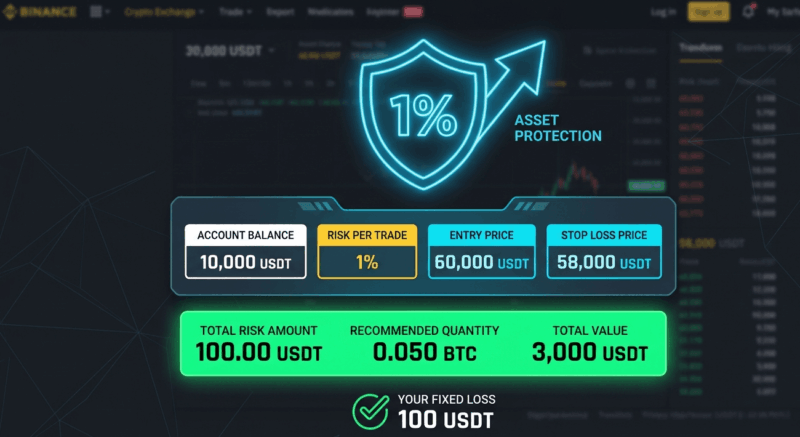
Task: Expand the Trade menu dropdown
Action: 235,12
